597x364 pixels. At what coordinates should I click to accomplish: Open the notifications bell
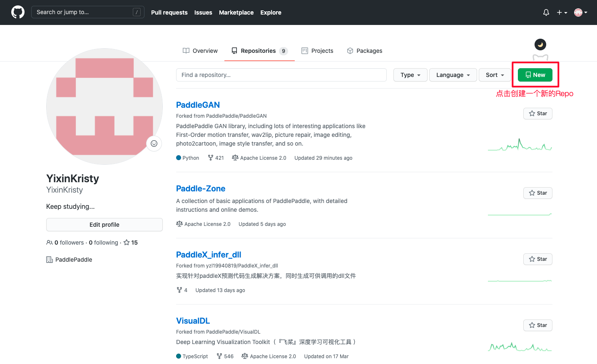546,12
